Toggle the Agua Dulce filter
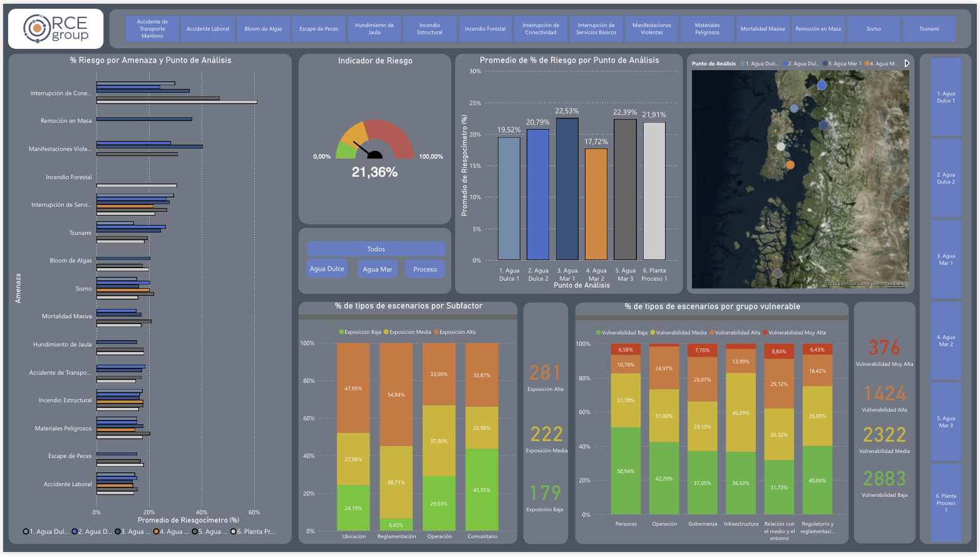Screen dimensions: 980x557 click(x=327, y=269)
